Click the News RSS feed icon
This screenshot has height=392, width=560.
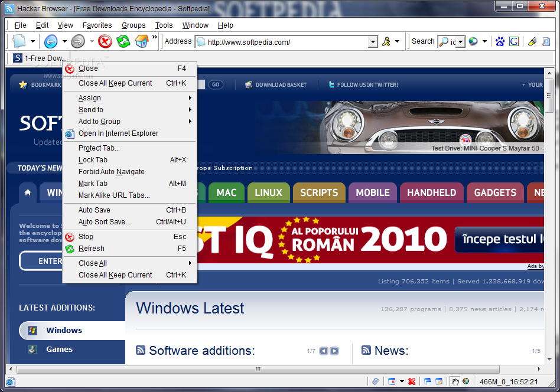click(x=366, y=350)
